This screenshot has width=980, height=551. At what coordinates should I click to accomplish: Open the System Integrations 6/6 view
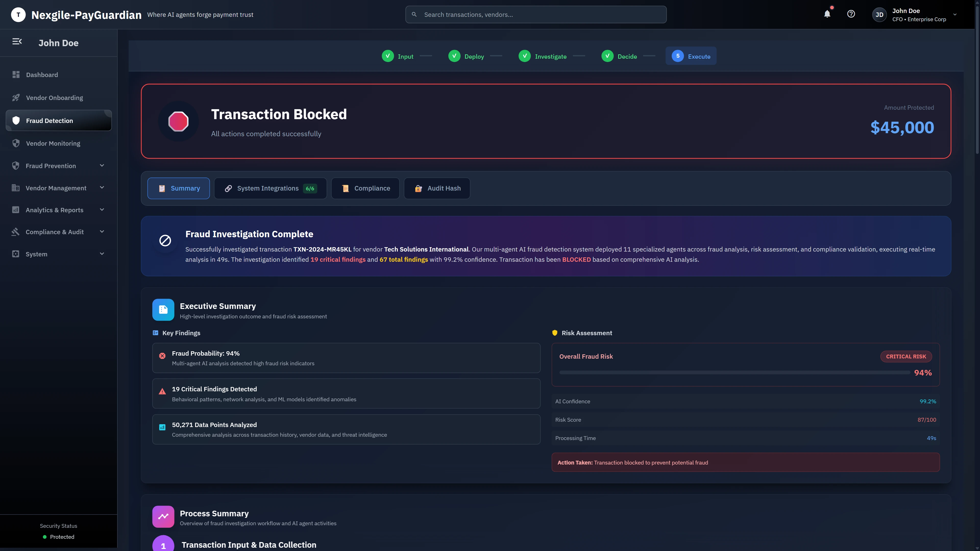[x=270, y=188]
